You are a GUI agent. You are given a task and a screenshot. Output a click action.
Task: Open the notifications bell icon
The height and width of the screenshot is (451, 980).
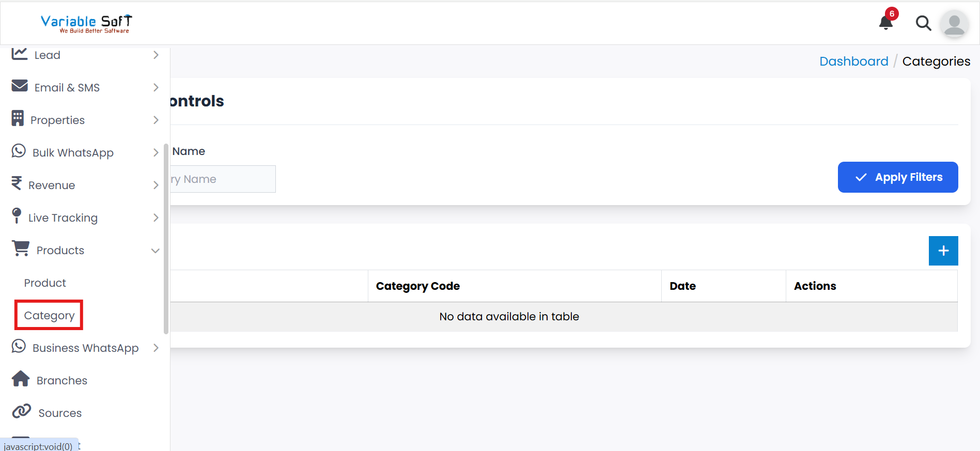(886, 23)
